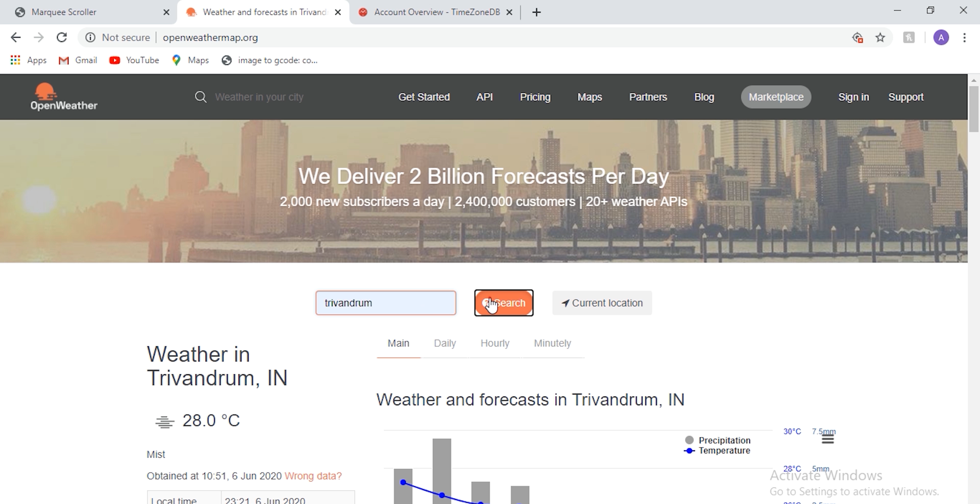
Task: Click the page vertical scrollbar thumb
Action: click(x=974, y=109)
